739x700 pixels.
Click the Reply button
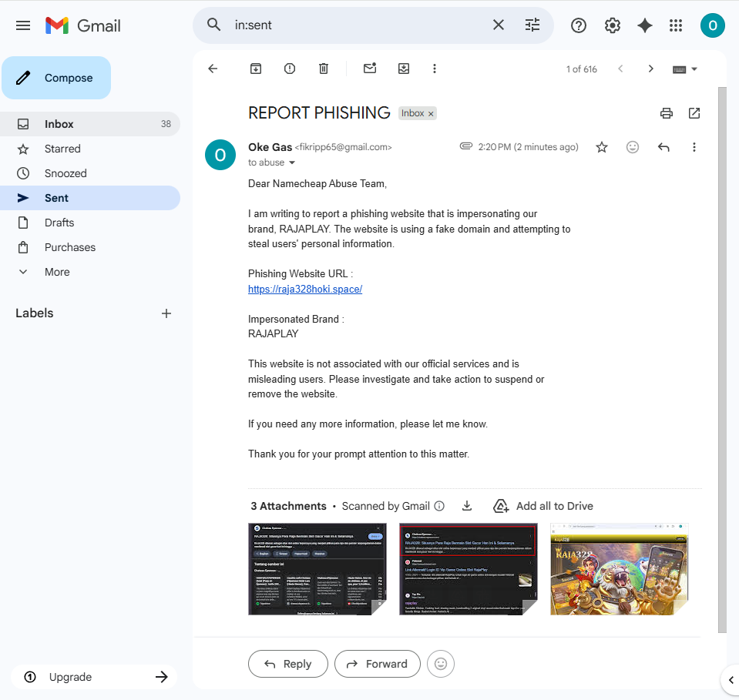(288, 664)
